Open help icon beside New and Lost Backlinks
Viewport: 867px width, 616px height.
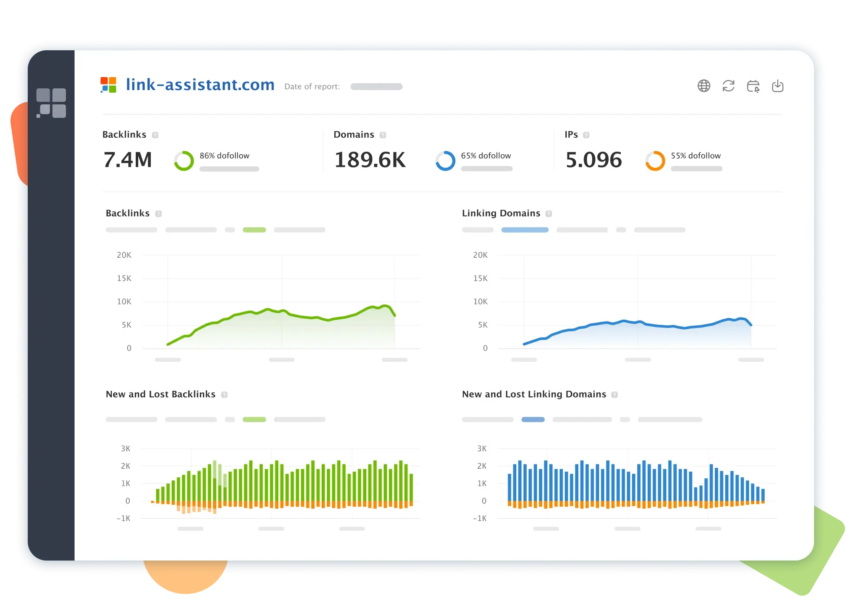coord(225,395)
